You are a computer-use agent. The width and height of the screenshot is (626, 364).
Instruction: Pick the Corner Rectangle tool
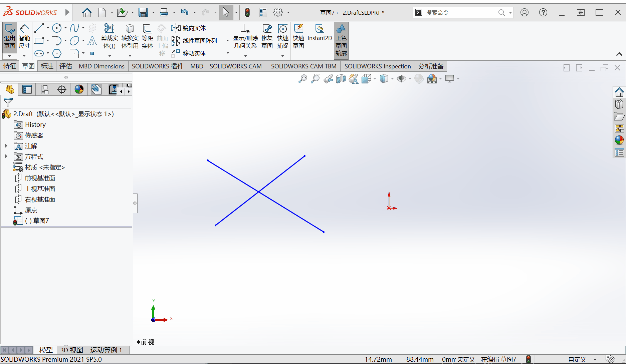39,41
